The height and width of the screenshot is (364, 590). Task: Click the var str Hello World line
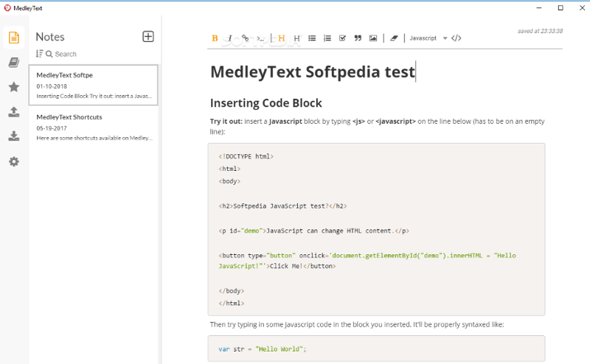click(263, 349)
